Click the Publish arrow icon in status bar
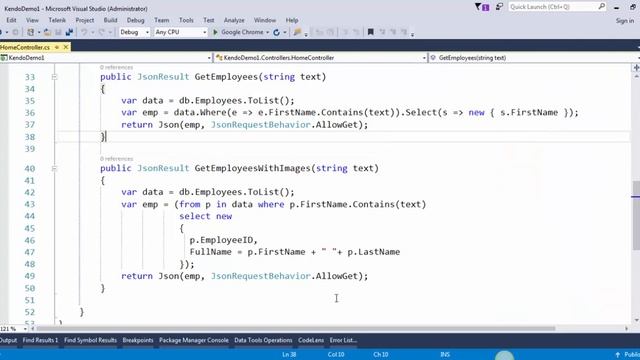 click(617, 355)
